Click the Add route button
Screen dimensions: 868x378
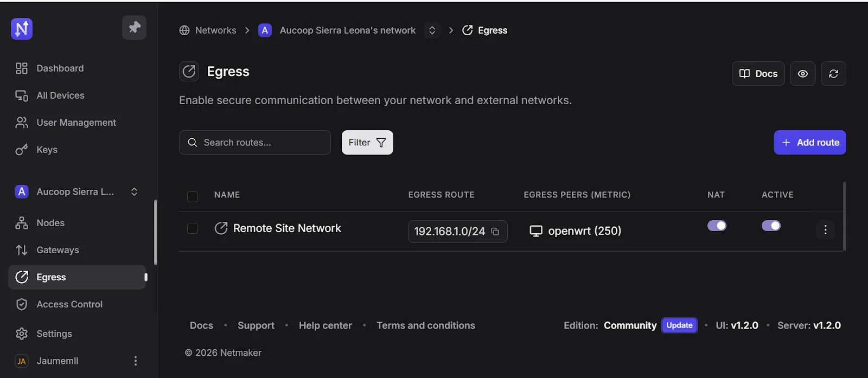click(x=810, y=143)
